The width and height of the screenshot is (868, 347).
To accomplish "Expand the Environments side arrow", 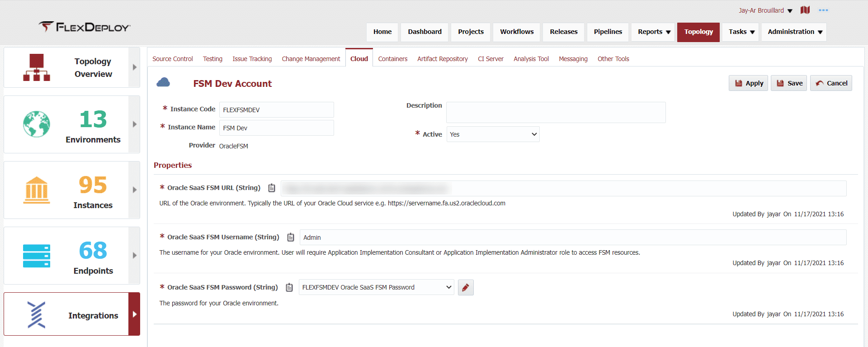I will (x=134, y=124).
